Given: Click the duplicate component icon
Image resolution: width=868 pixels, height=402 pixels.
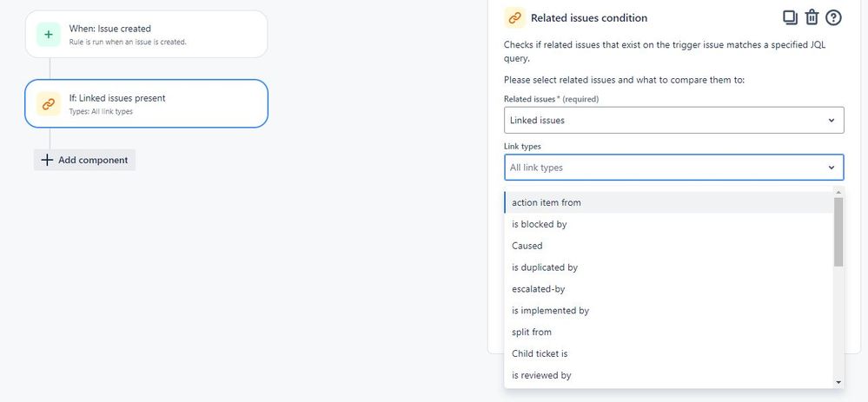Looking at the screenshot, I should coord(790,17).
